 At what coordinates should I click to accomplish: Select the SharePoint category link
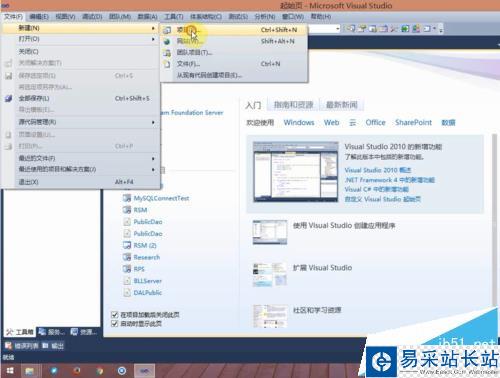click(414, 123)
